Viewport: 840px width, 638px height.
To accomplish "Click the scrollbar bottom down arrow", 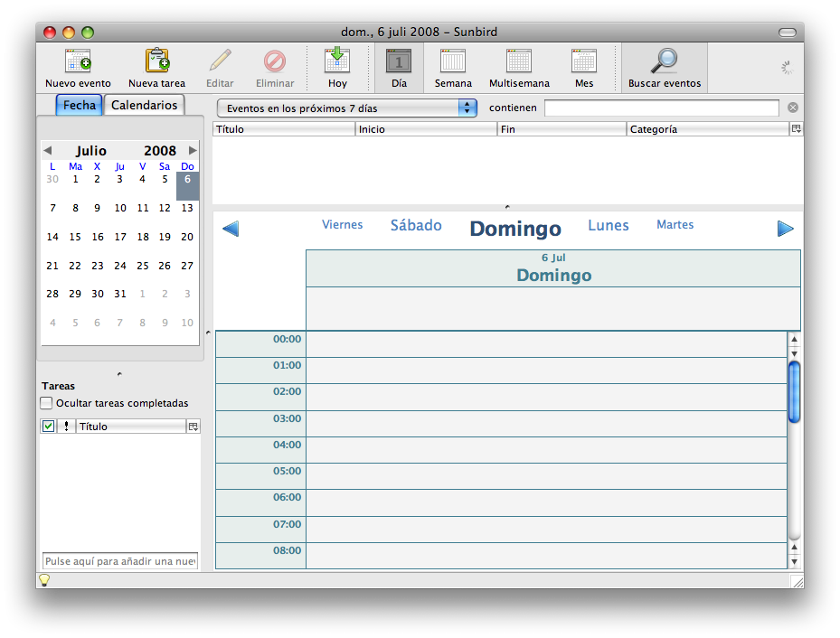I will coord(795,561).
